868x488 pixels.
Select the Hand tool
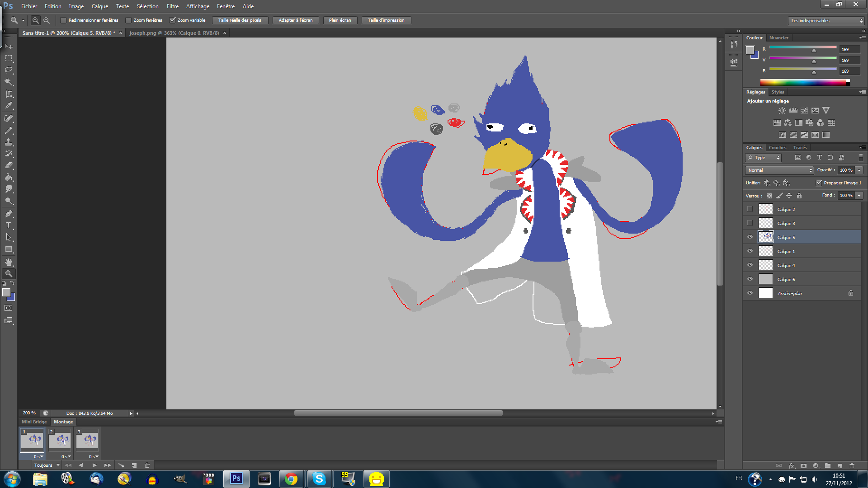(x=9, y=262)
